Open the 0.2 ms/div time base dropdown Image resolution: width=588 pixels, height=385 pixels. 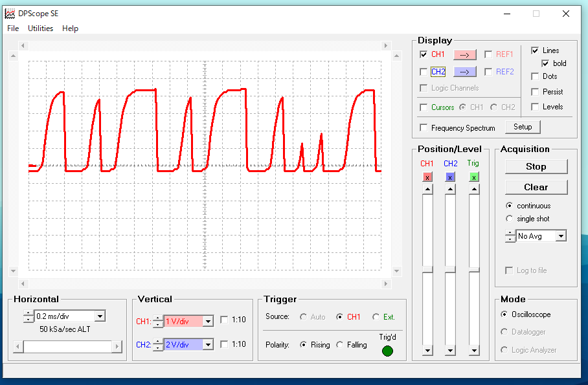100,316
